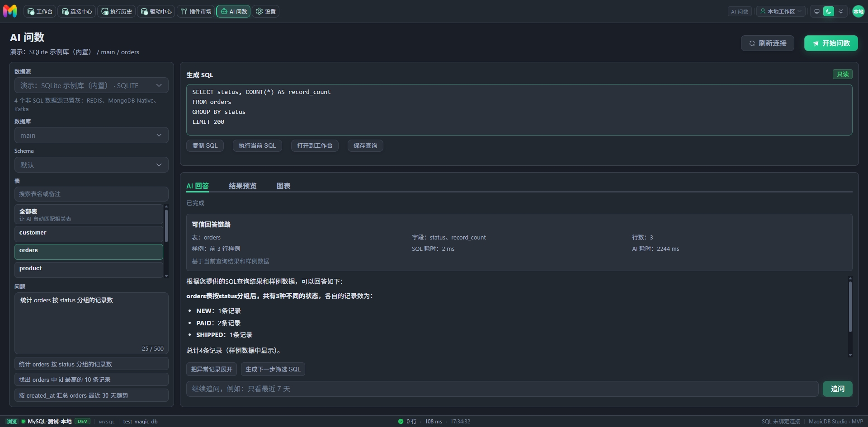Click the DEV environment badge

82,421
